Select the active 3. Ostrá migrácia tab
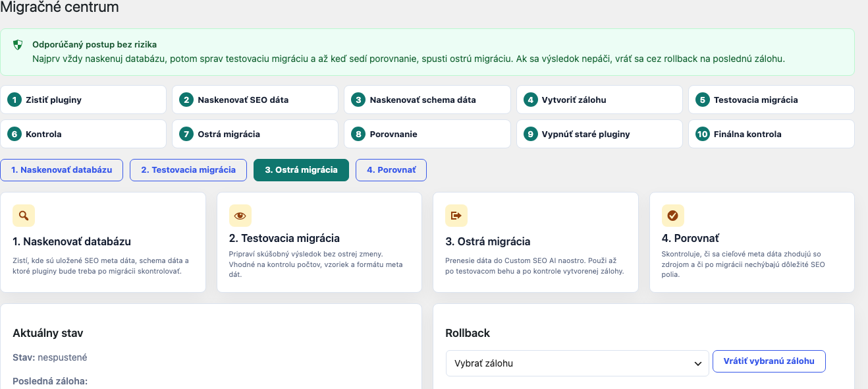Image resolution: width=868 pixels, height=389 pixels. tap(301, 169)
